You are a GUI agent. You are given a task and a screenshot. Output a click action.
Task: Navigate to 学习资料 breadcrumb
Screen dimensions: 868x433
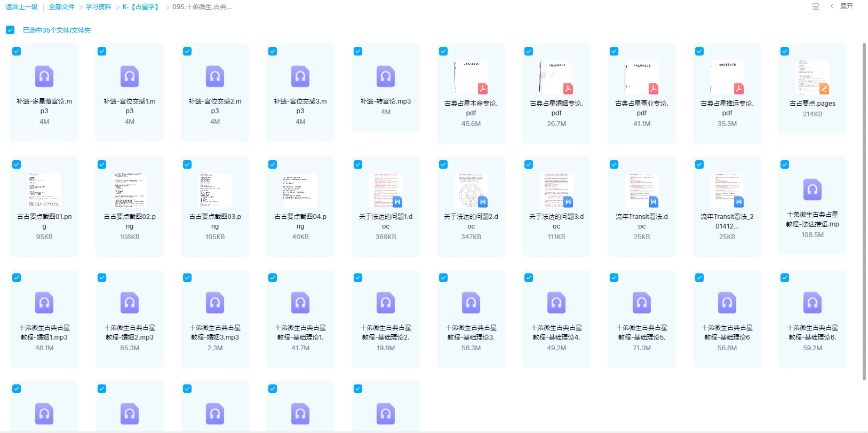(x=98, y=7)
